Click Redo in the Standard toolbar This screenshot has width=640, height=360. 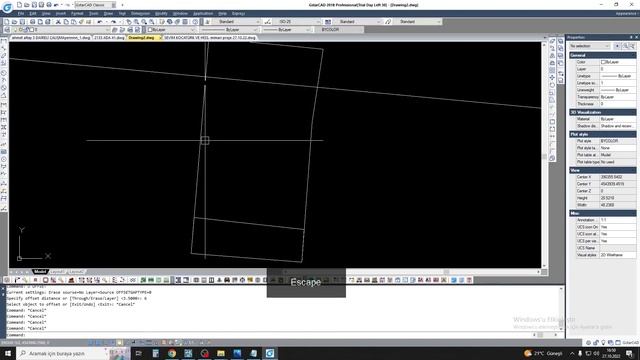[113, 22]
